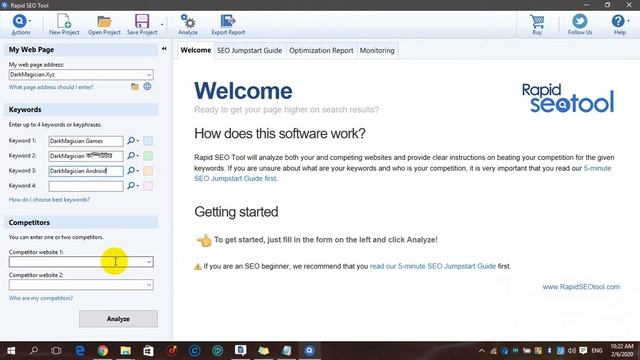640x360 pixels.
Task: Pick the pink Keyword 4 color swatch
Action: [x=148, y=186]
